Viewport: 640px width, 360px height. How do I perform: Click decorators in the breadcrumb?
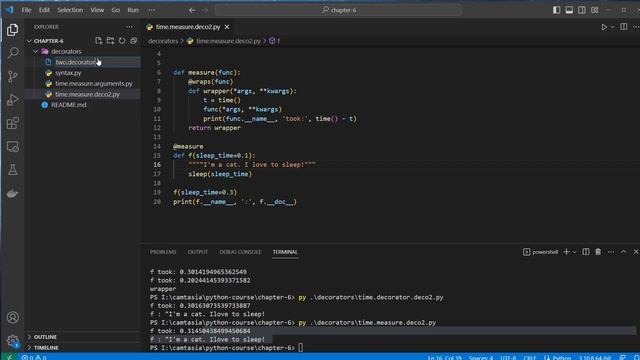tap(163, 41)
